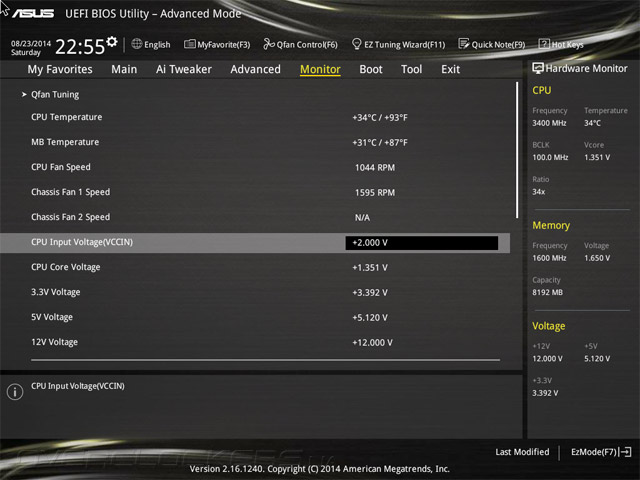The width and height of the screenshot is (640, 480).
Task: Select the Monitor tab
Action: click(x=320, y=69)
